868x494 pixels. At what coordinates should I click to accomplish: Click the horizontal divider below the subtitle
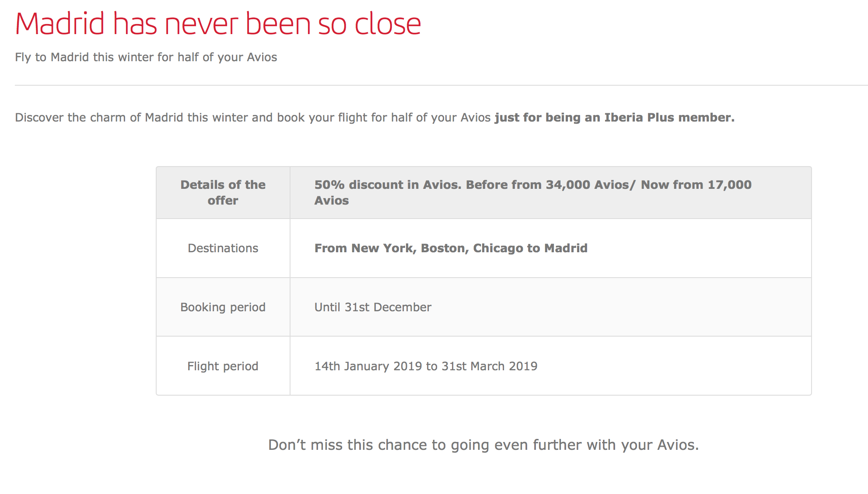coord(441,85)
